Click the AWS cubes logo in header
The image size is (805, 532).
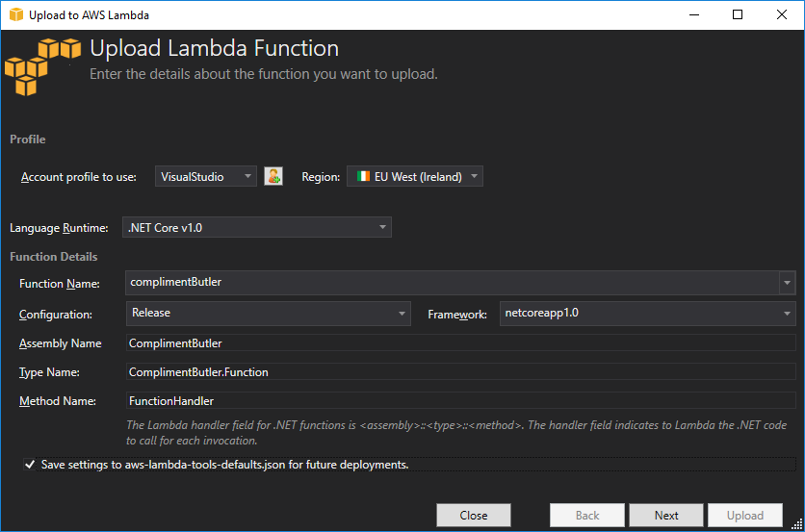tap(42, 65)
